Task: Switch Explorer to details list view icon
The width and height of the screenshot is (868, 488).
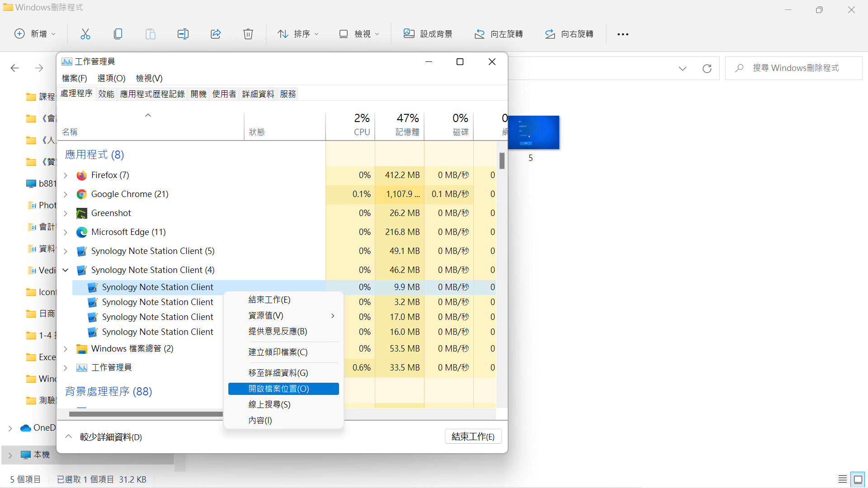Action: coord(843,479)
